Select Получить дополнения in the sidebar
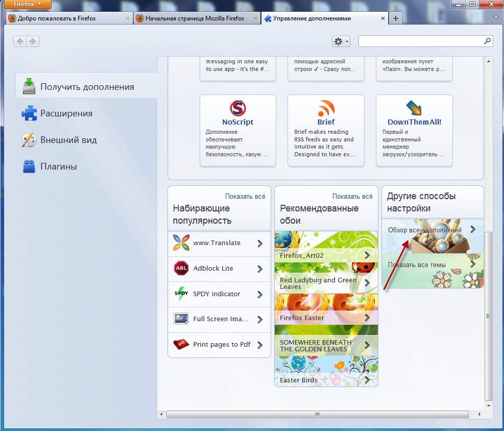504x431 pixels. [86, 86]
